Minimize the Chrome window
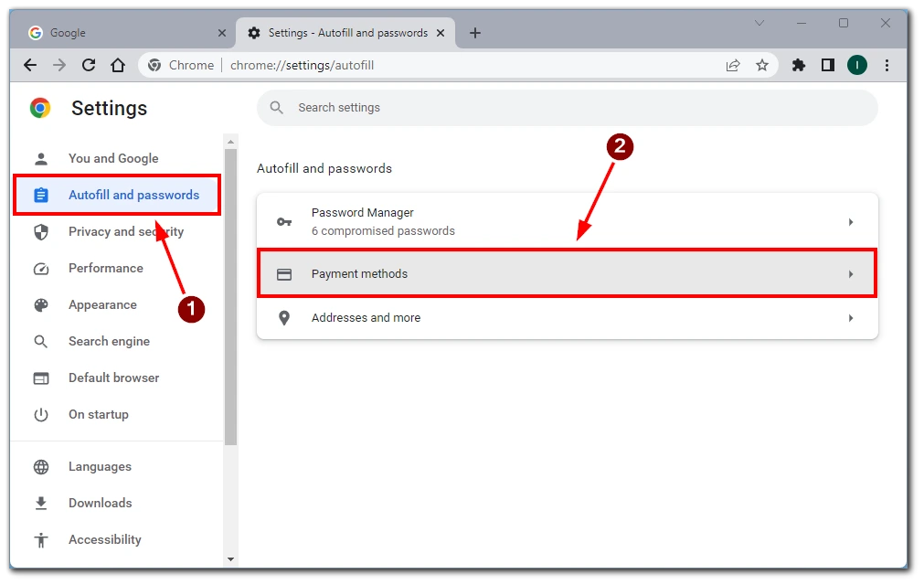Viewport: 924px width, 585px height. pyautogui.click(x=802, y=23)
